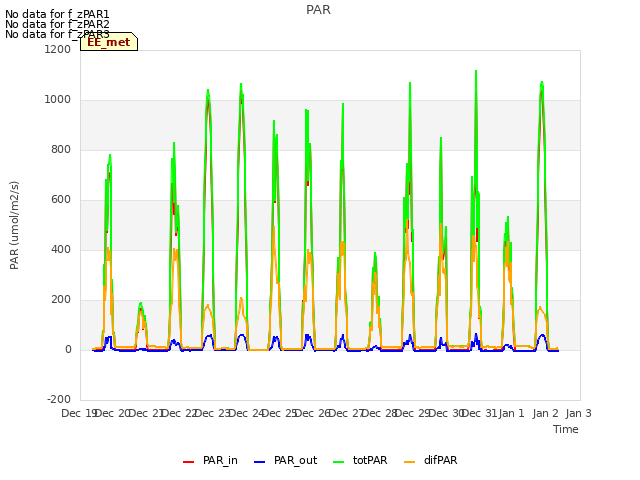Image resolution: width=640 pixels, height=480 pixels.
Task: Click the Time x-axis label
Action: pyautogui.click(x=566, y=429)
